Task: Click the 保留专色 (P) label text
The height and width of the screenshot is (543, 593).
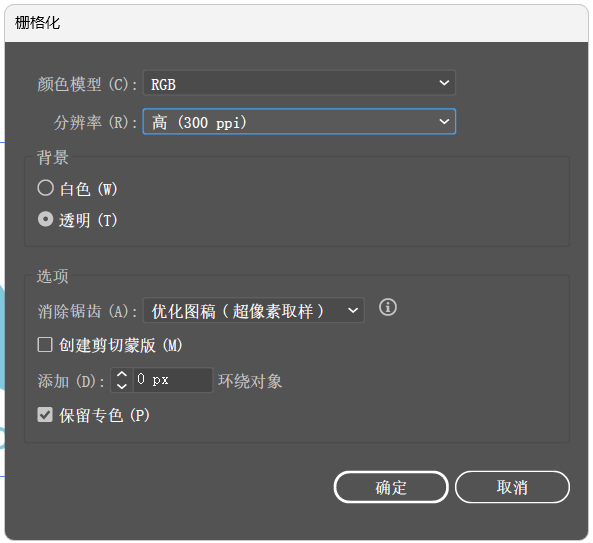Action: pos(104,416)
